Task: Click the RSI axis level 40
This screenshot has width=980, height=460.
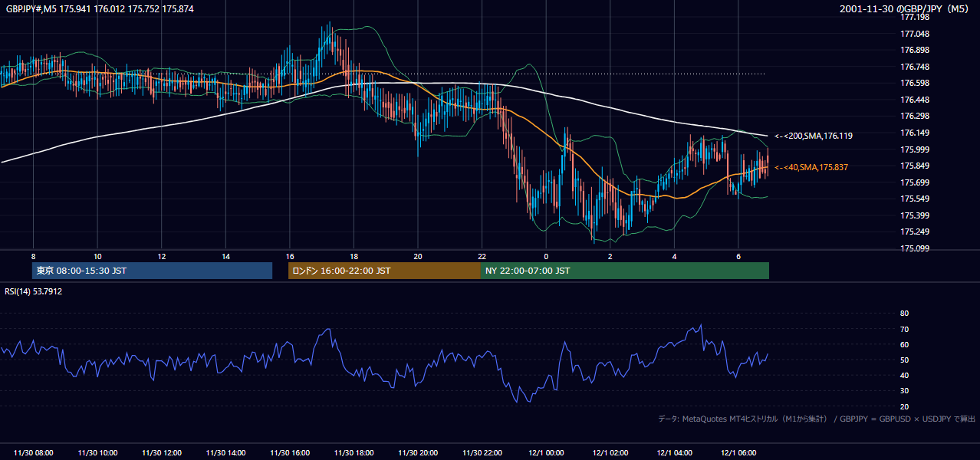Action: tap(904, 376)
